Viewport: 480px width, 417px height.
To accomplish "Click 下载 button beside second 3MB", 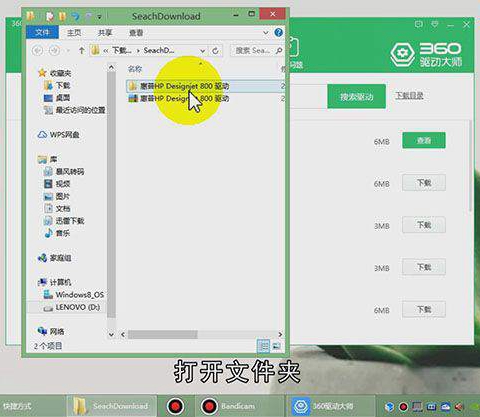I will pos(424,267).
